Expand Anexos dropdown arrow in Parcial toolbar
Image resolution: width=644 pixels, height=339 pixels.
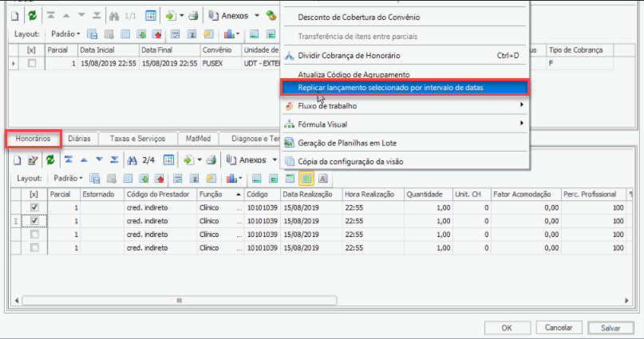(257, 16)
